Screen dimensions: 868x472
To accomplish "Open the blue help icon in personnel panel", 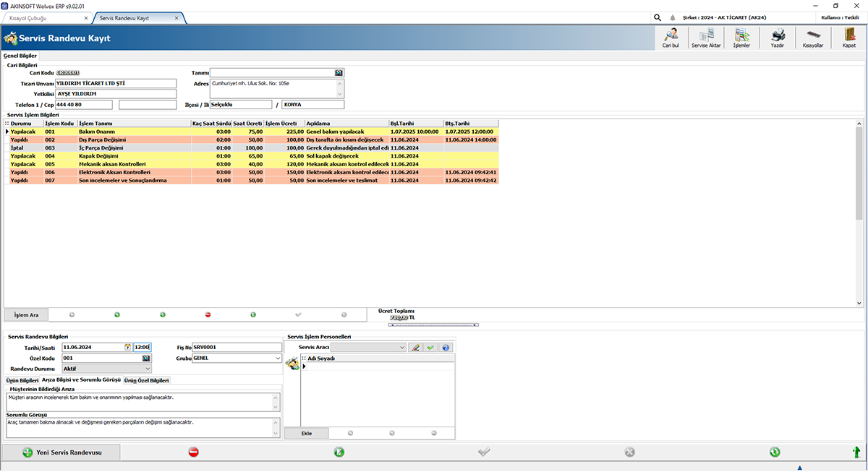I will (446, 347).
